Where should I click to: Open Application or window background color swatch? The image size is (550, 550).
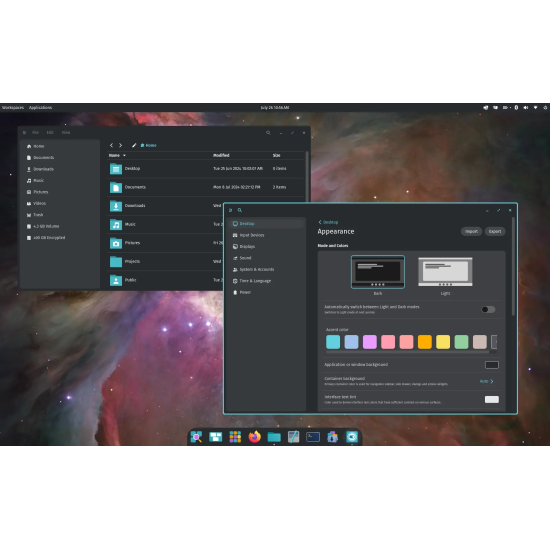pyautogui.click(x=491, y=365)
